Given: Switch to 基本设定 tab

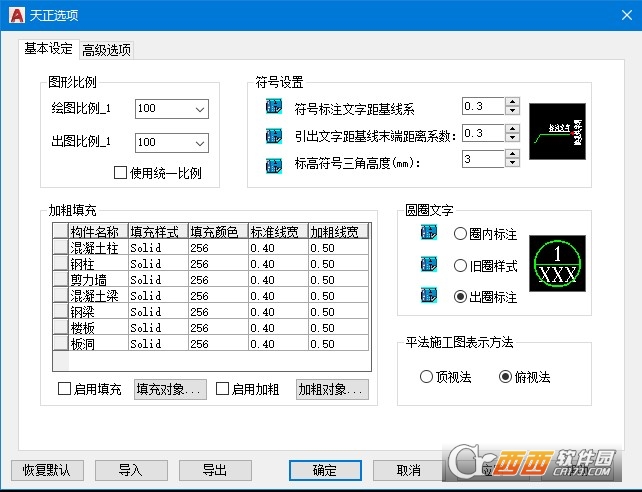Looking at the screenshot, I should [48, 49].
